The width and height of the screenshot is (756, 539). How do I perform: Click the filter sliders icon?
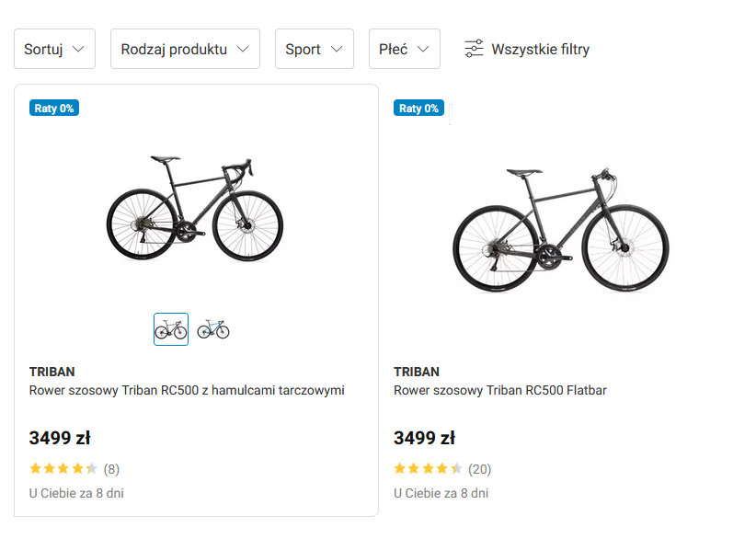[x=474, y=49]
